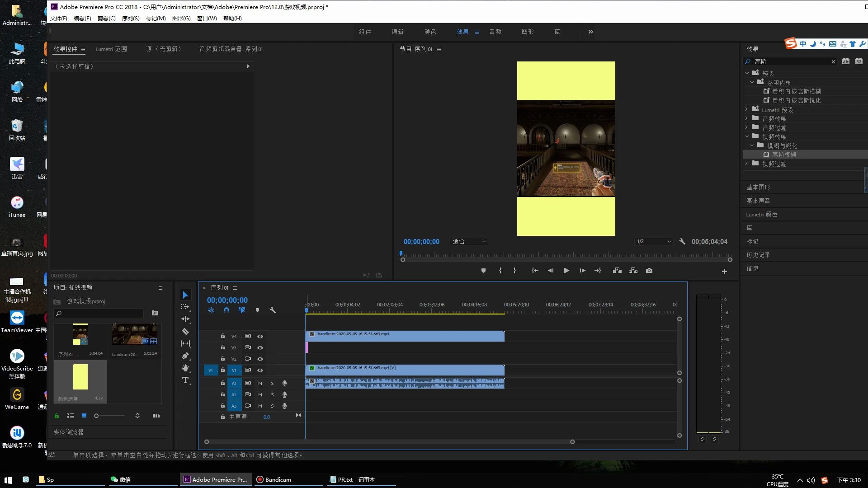The image size is (868, 488).
Task: Collapse the 预设 folder
Action: 747,73
